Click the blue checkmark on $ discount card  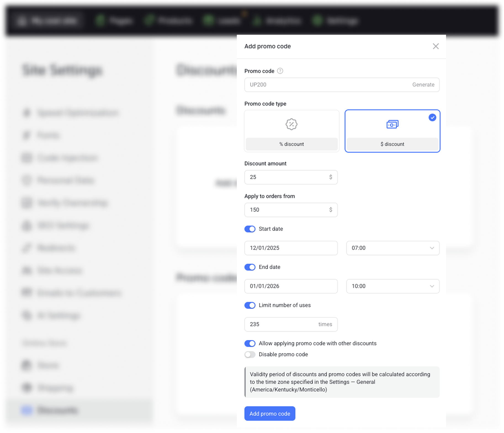pos(432,117)
